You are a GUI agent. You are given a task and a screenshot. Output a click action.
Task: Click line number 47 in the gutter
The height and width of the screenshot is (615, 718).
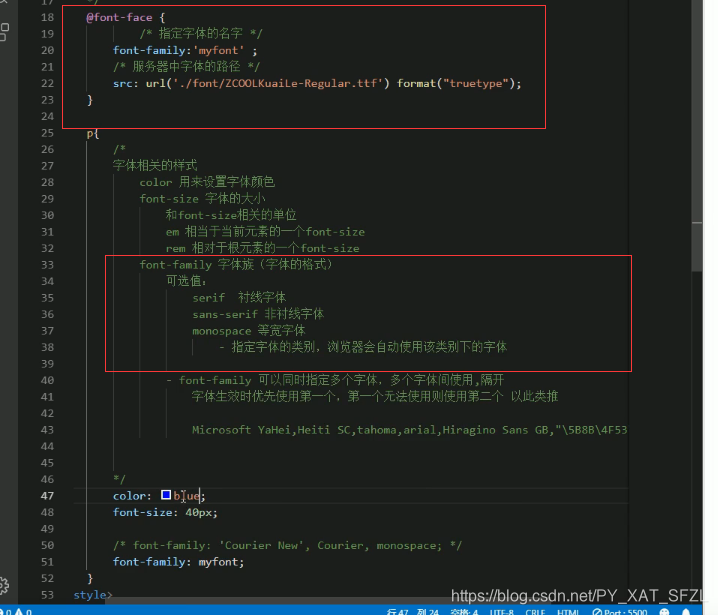click(x=47, y=495)
